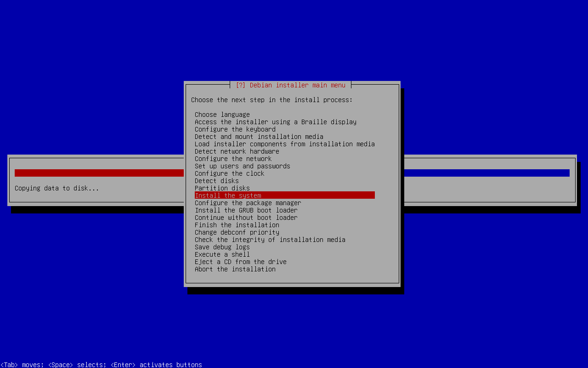Select Configure the keyboard option
Viewport: 588px width, 368px height.
[235, 129]
